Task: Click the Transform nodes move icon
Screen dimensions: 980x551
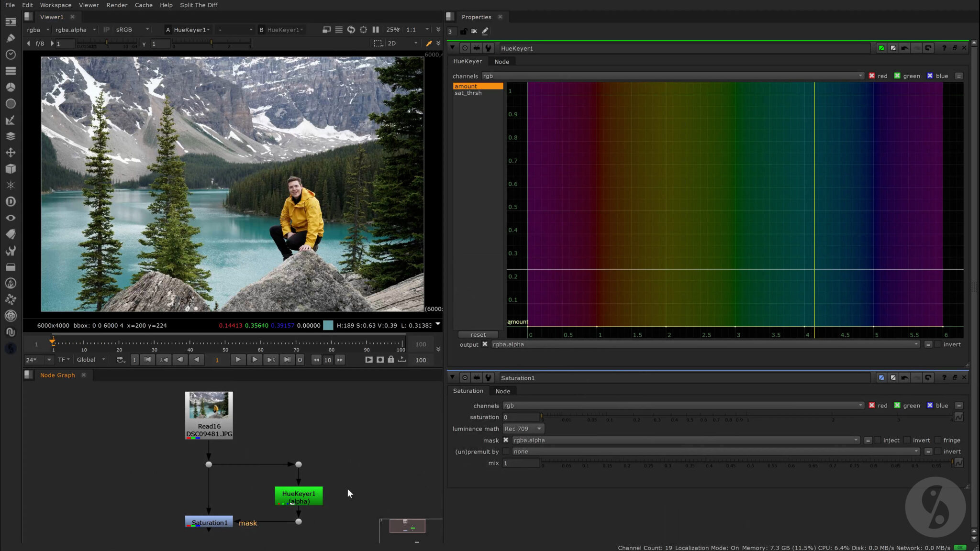Action: coord(11,153)
